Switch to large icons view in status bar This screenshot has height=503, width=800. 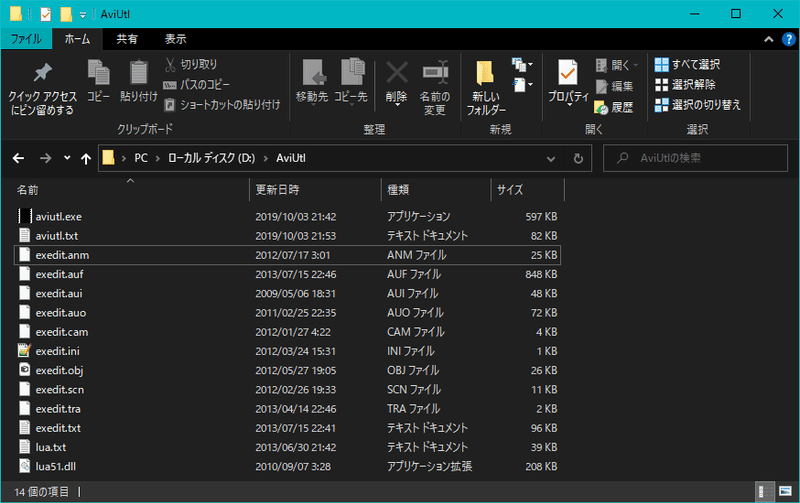785,492
